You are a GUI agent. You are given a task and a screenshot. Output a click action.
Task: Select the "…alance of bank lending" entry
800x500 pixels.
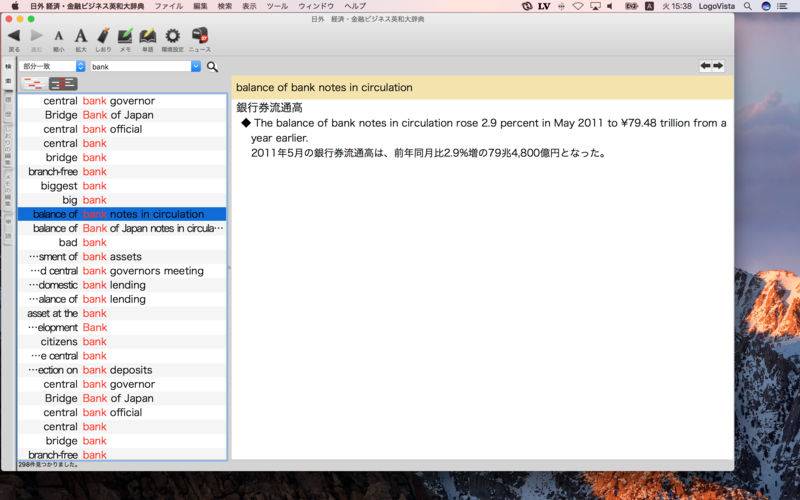[122, 299]
